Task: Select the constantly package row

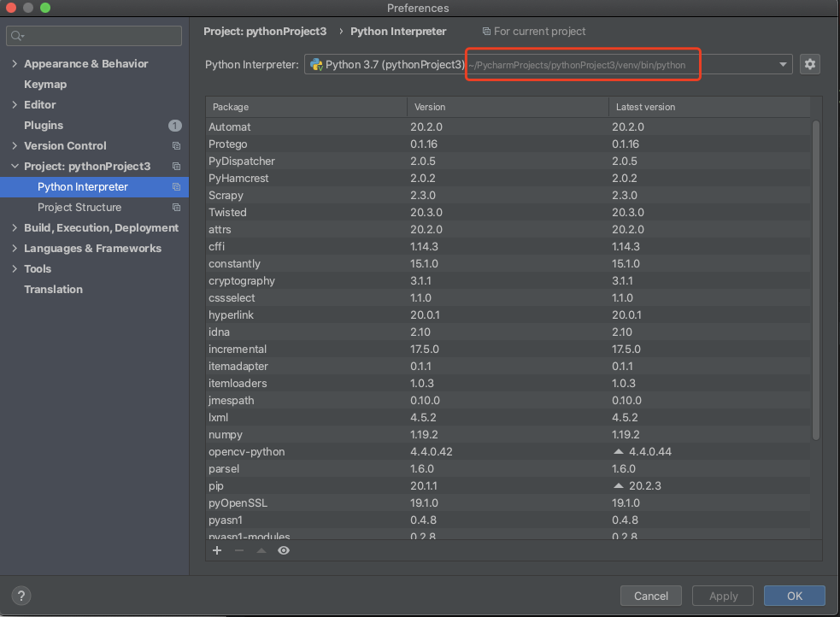Action: (x=508, y=264)
